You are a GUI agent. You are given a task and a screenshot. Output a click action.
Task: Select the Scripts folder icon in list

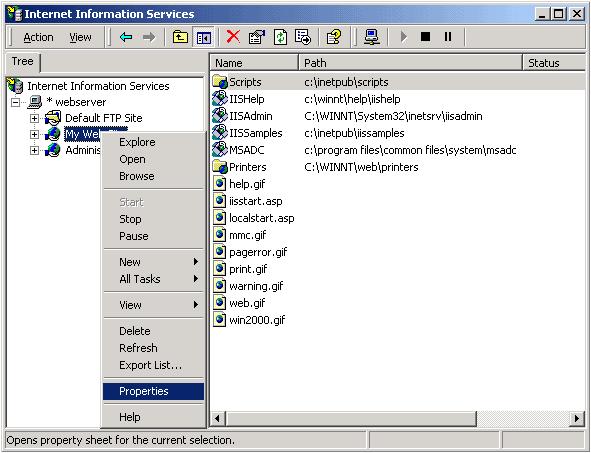click(x=220, y=82)
